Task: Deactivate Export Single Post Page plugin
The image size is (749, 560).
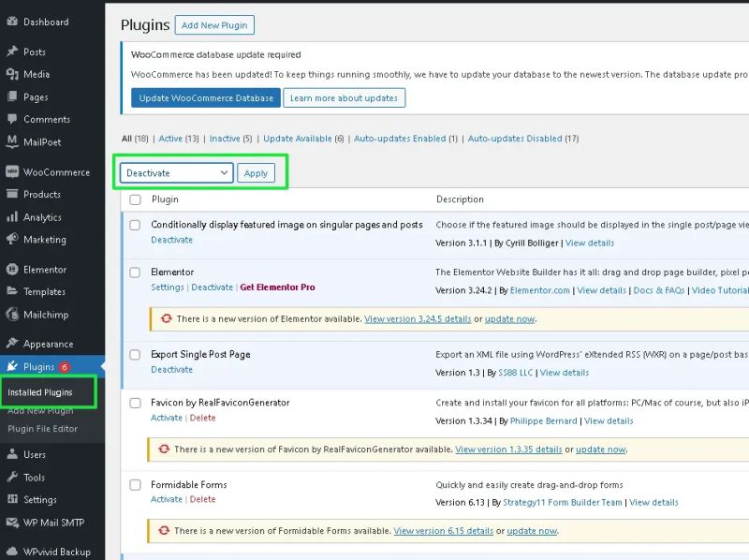Action: pos(171,369)
